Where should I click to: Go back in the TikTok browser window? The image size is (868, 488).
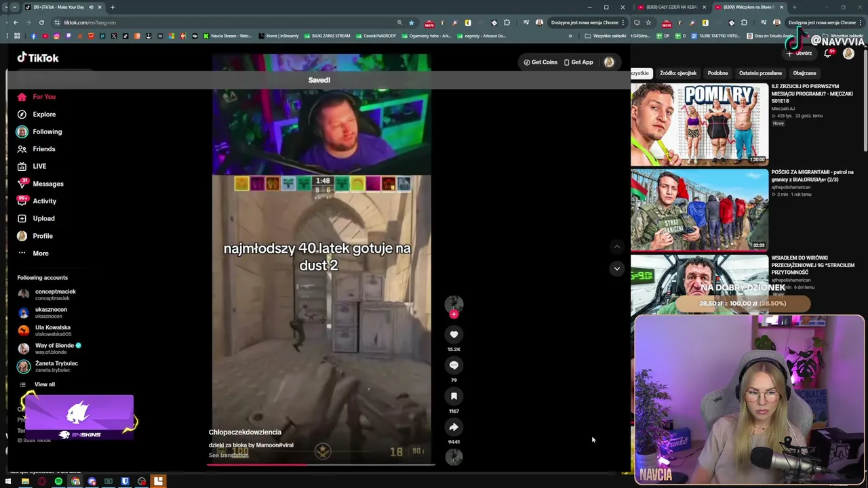click(x=16, y=22)
